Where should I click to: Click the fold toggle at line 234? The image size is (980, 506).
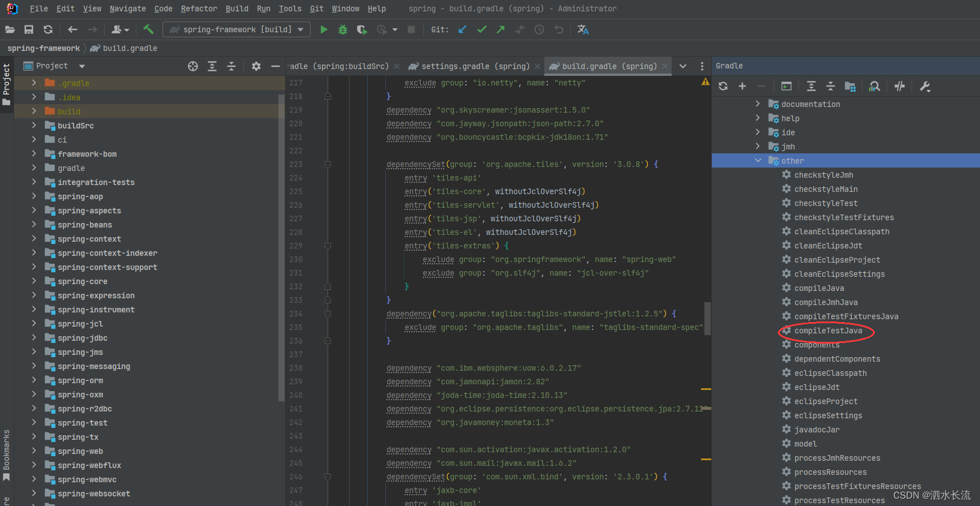[x=328, y=314]
